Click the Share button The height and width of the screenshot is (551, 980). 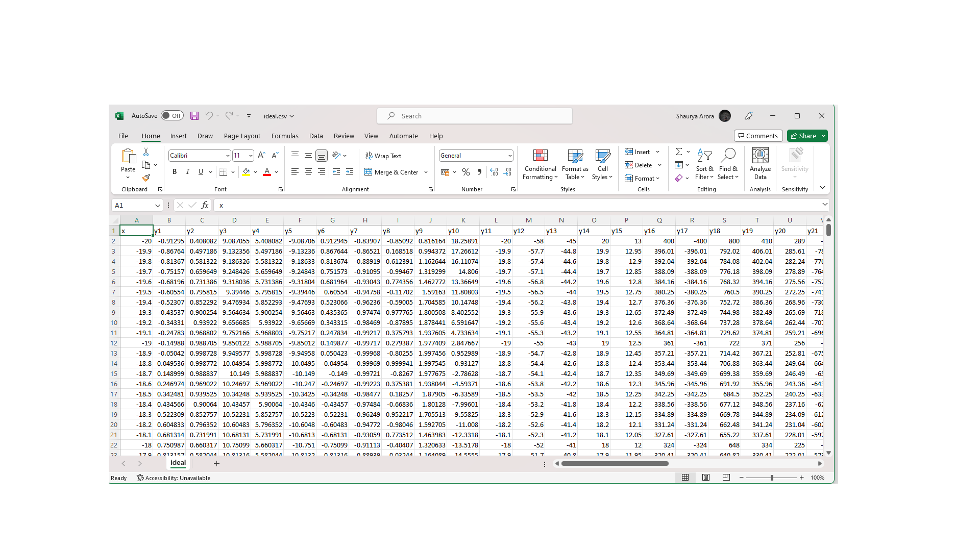click(803, 136)
